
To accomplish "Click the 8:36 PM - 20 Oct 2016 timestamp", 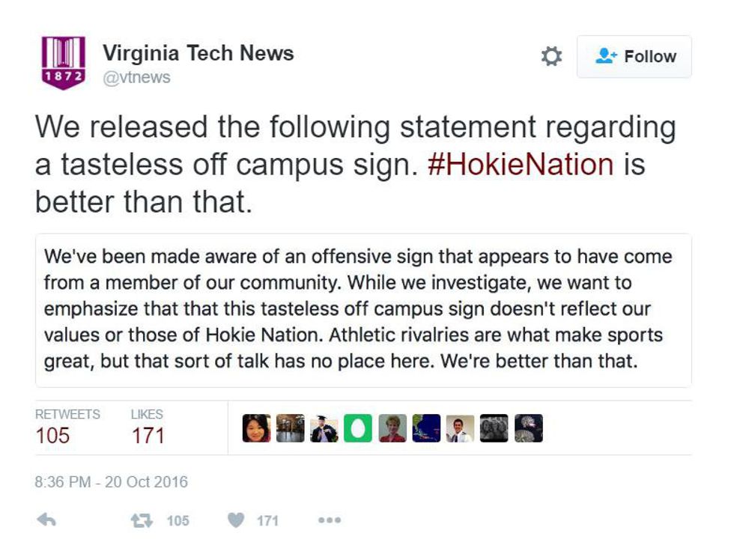I will click(x=112, y=482).
